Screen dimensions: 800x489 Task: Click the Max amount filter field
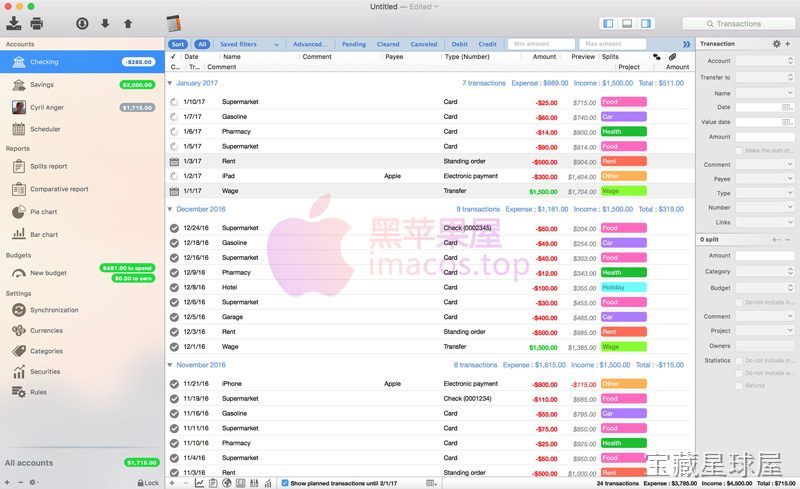[x=613, y=44]
